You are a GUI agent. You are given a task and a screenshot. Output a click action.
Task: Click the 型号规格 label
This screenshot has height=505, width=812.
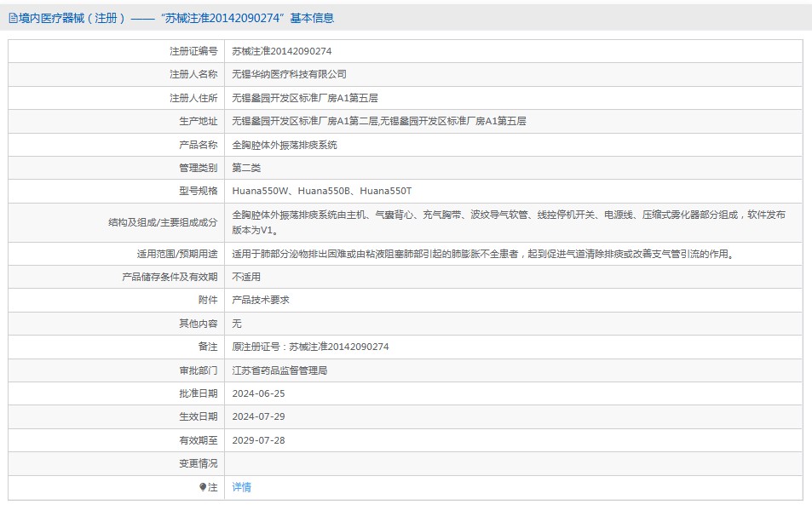[x=199, y=191]
